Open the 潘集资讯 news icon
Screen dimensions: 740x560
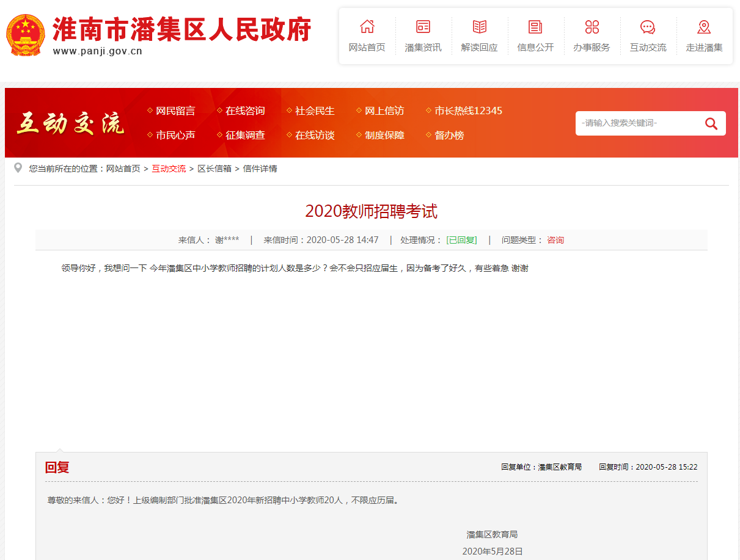coord(423,27)
